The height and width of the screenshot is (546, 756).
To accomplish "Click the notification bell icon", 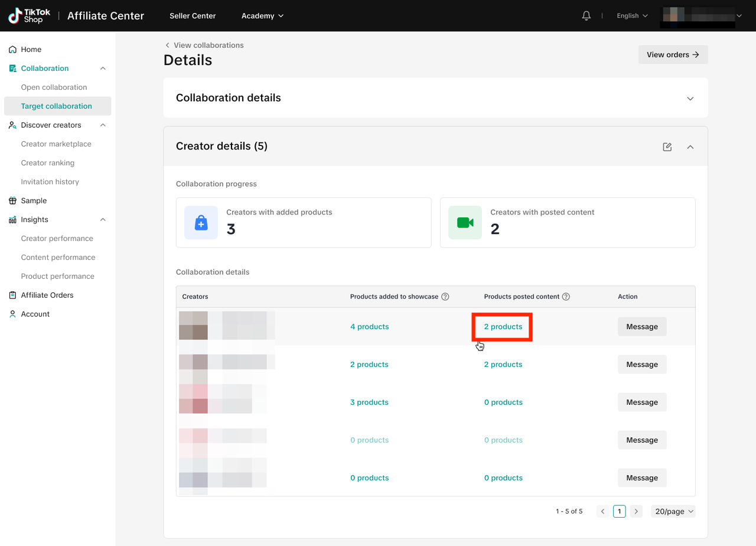I will 586,16.
